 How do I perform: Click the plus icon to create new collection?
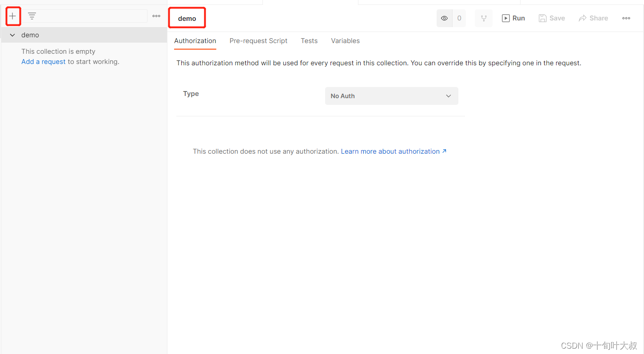(x=12, y=16)
